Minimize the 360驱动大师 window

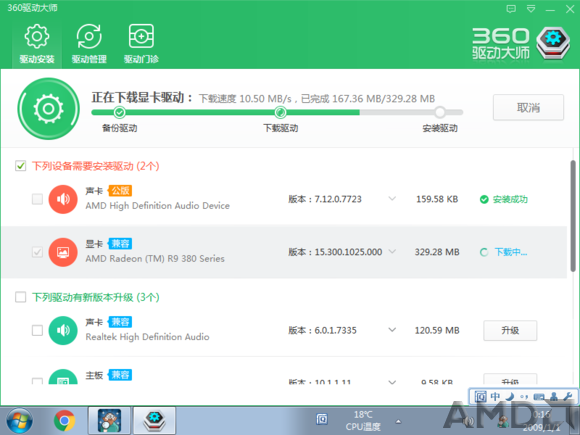coord(550,9)
